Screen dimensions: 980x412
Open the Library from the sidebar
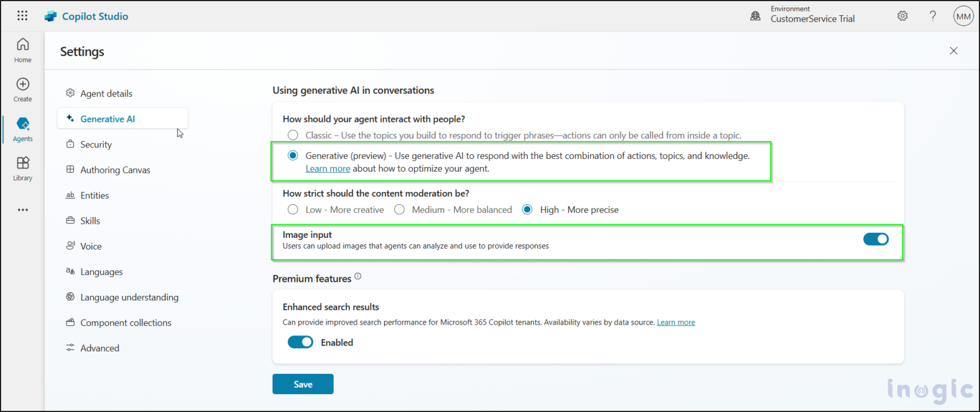pyautogui.click(x=22, y=168)
